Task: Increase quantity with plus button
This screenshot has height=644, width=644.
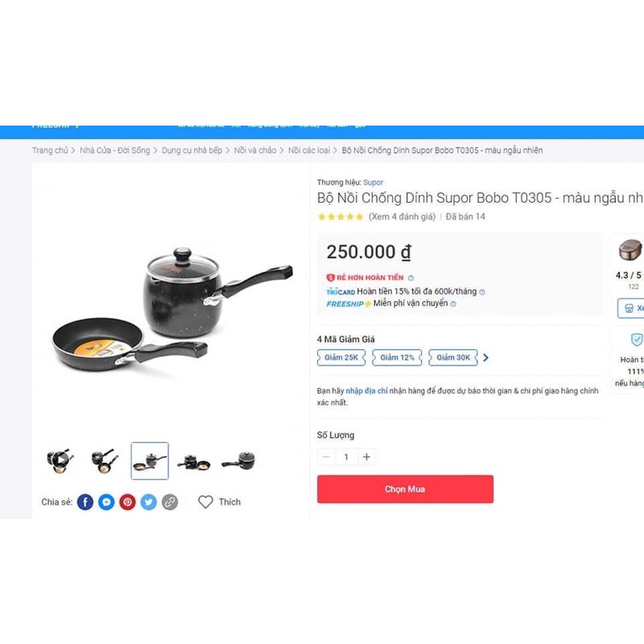Action: pos(367,456)
